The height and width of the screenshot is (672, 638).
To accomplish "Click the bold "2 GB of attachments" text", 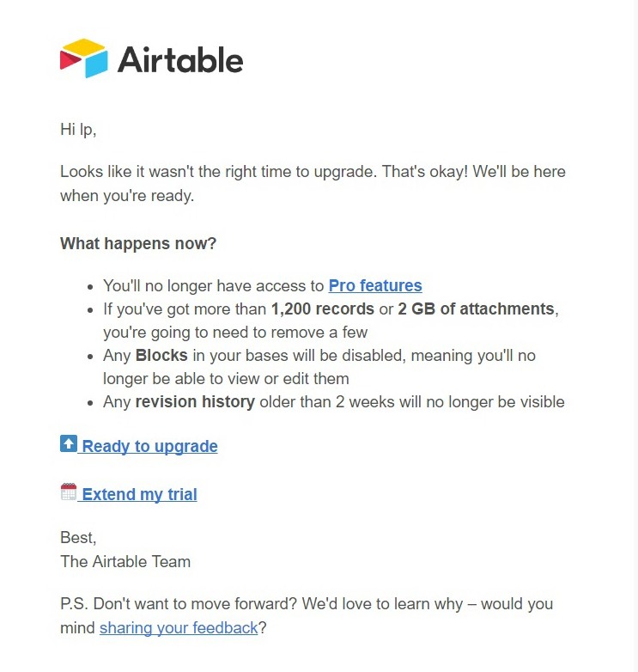I will [476, 309].
